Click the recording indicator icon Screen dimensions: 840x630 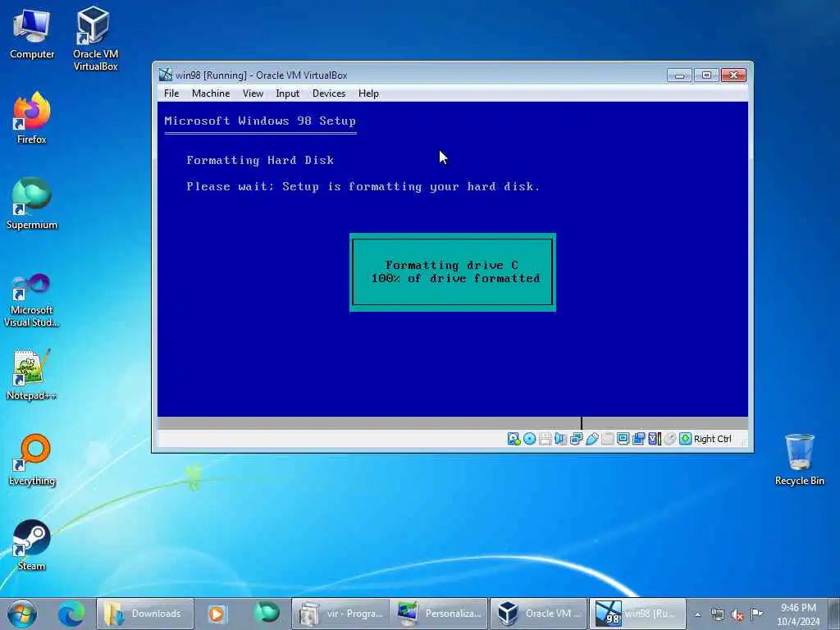click(638, 439)
